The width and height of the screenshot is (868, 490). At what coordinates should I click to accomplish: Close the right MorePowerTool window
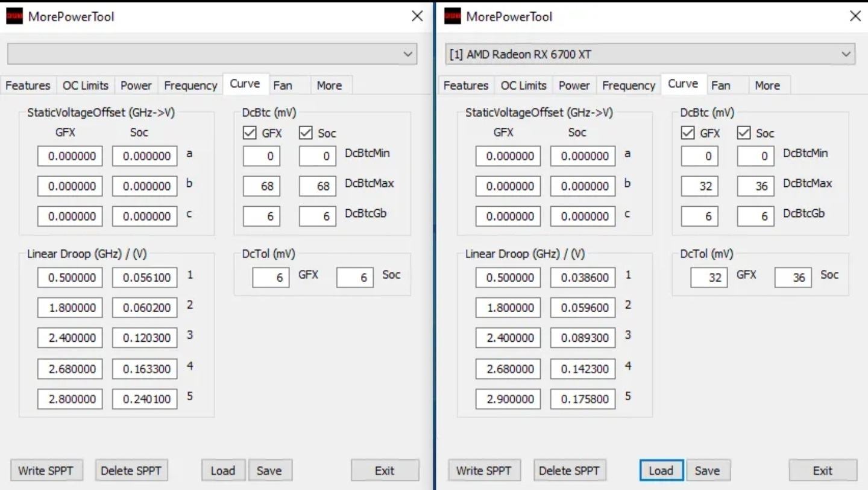855,16
